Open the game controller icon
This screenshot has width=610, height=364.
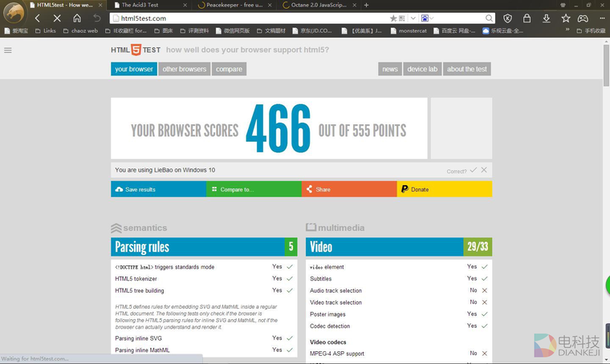click(585, 18)
